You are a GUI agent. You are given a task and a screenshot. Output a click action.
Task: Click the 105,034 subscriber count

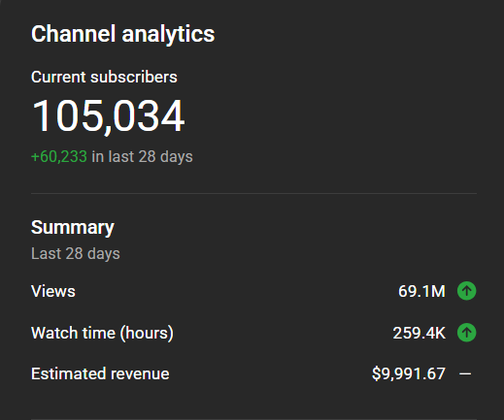109,116
